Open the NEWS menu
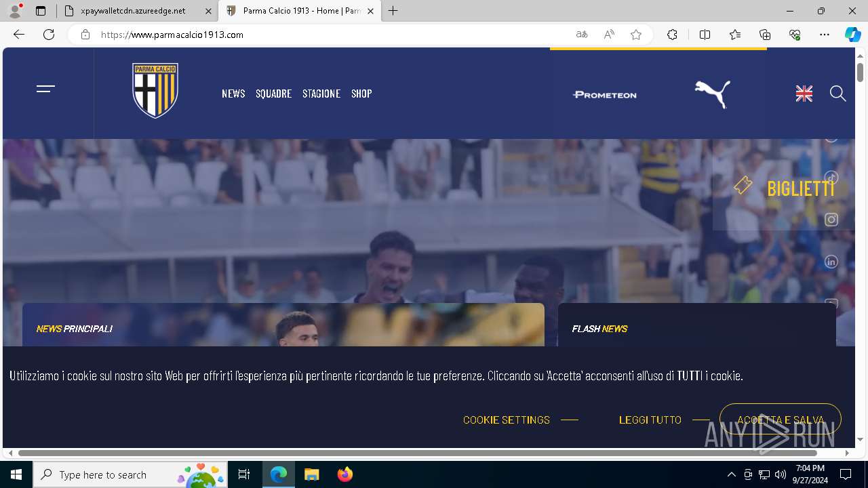This screenshot has width=868, height=488. (x=233, y=94)
